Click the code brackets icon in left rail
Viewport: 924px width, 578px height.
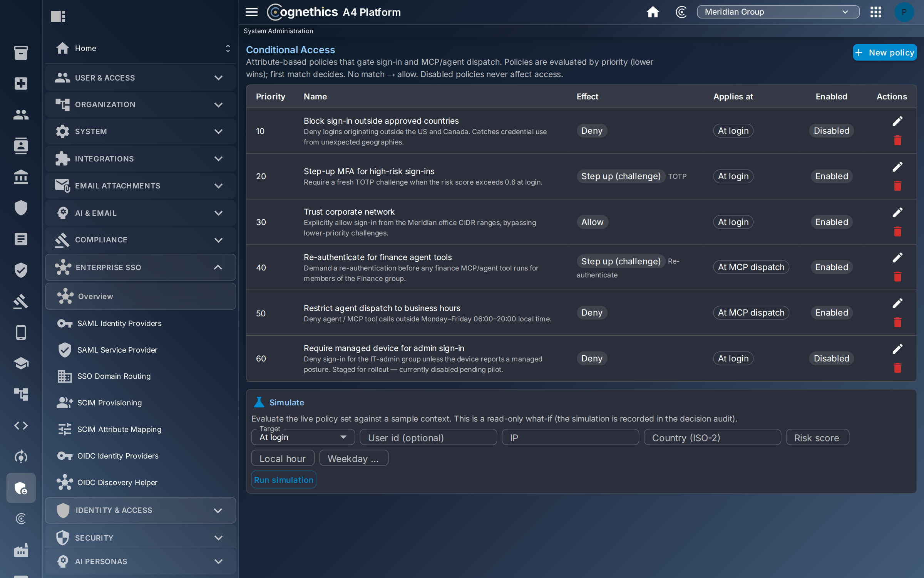click(x=21, y=425)
